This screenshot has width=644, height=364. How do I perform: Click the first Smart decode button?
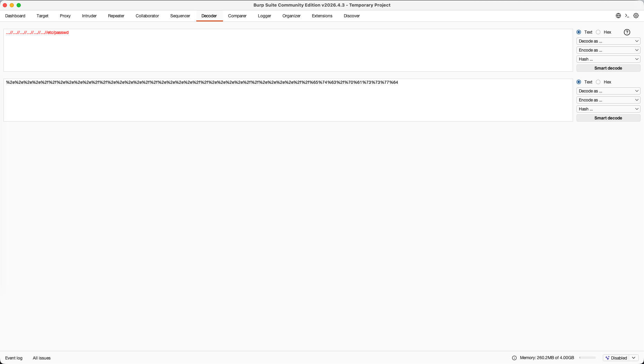click(608, 68)
